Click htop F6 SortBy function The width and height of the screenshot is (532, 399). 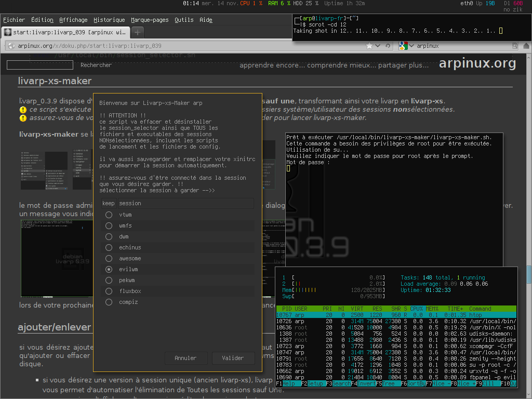(413, 383)
